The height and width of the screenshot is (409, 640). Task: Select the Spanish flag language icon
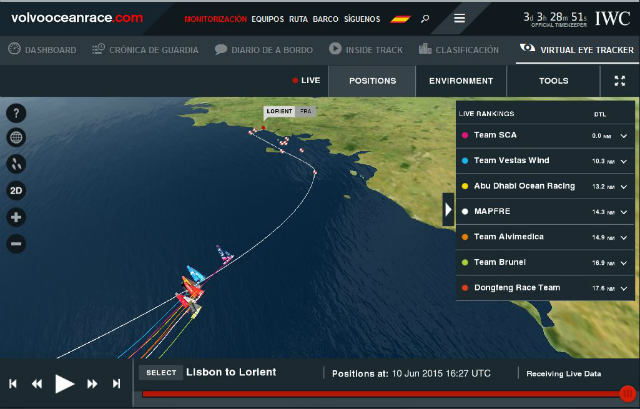pyautogui.click(x=400, y=19)
